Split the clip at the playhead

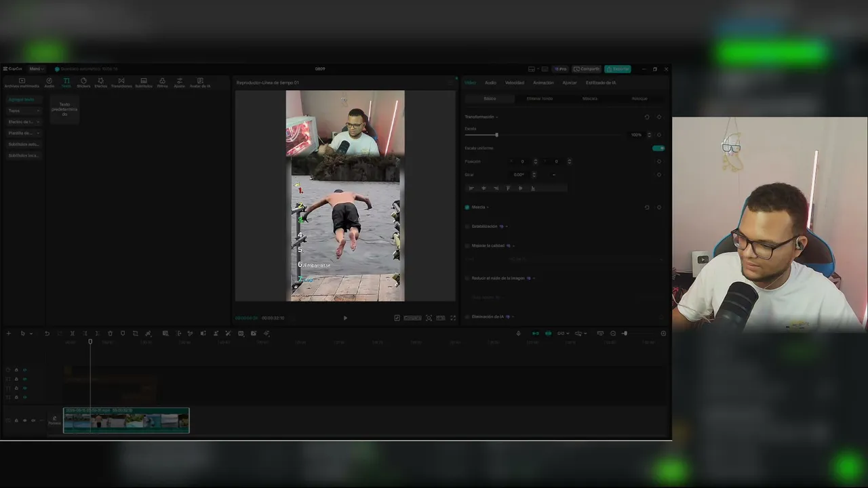[x=72, y=333]
